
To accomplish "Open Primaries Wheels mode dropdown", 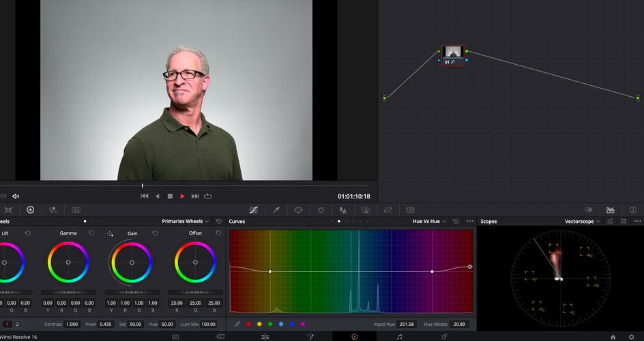I will (x=186, y=221).
